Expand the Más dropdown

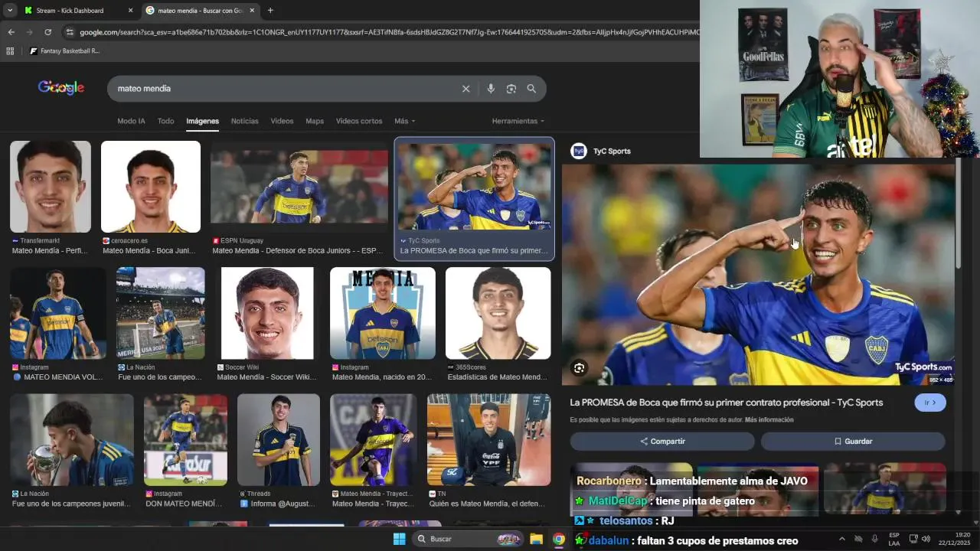point(405,121)
